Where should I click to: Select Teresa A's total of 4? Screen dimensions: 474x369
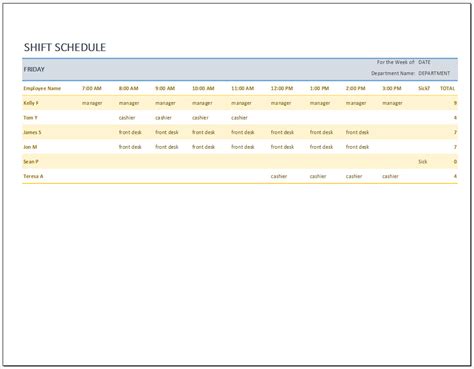(x=455, y=176)
